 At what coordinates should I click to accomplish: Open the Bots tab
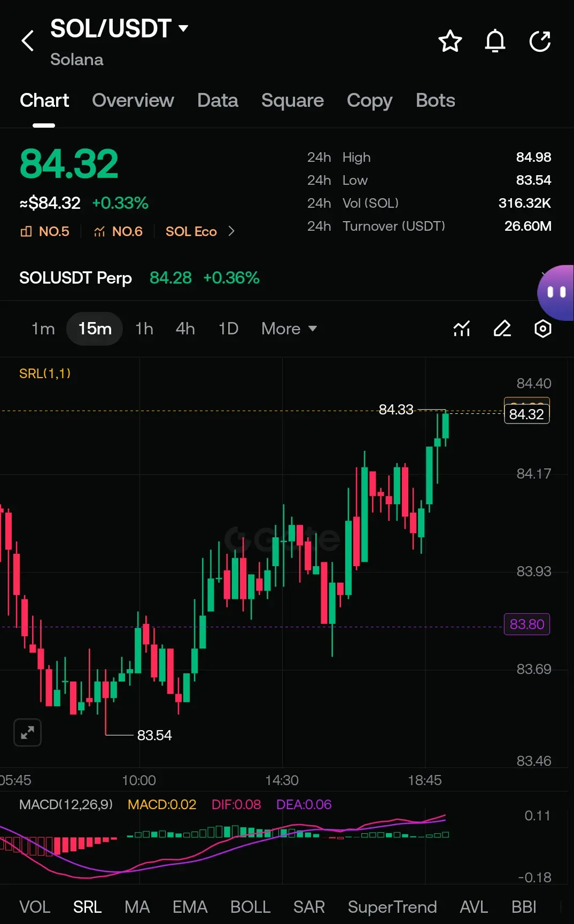[436, 100]
